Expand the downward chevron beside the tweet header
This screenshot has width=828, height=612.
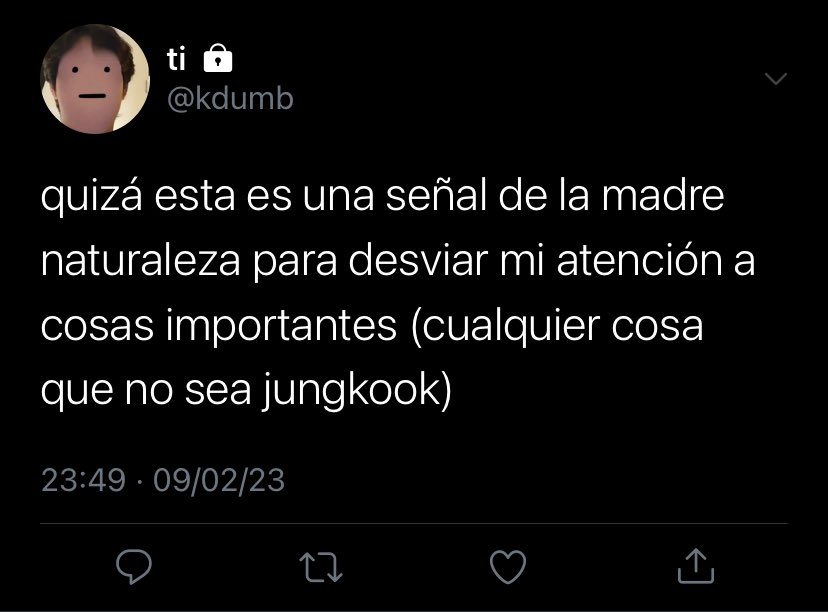[776, 79]
